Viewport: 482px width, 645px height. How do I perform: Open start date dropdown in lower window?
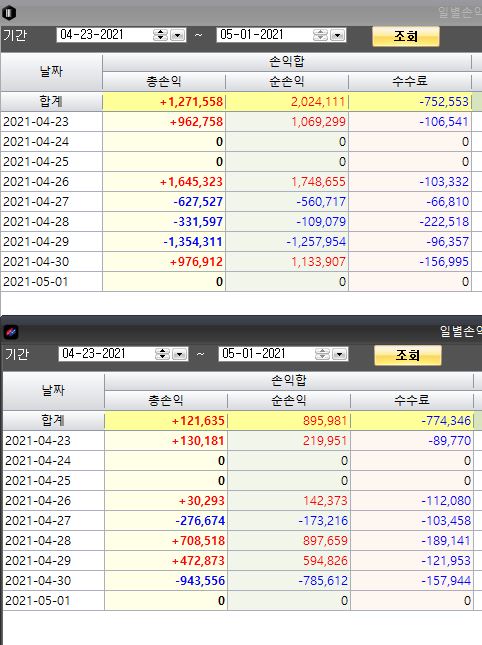click(x=180, y=354)
